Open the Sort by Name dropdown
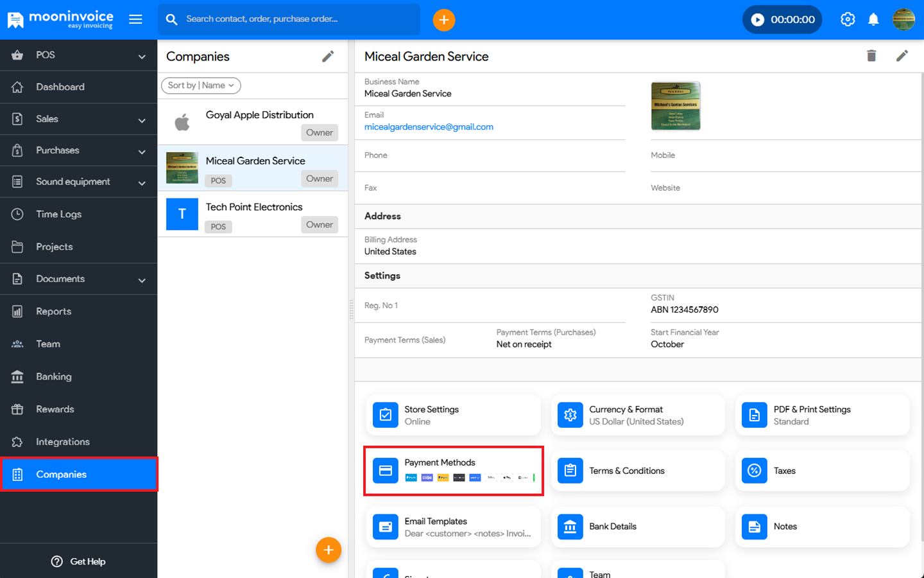Viewport: 924px width, 578px height. (x=201, y=85)
